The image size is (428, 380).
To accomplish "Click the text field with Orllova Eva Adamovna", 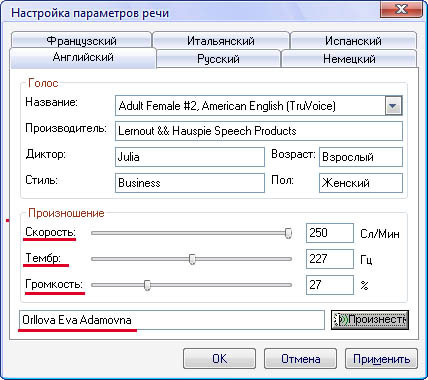I will coord(172,320).
